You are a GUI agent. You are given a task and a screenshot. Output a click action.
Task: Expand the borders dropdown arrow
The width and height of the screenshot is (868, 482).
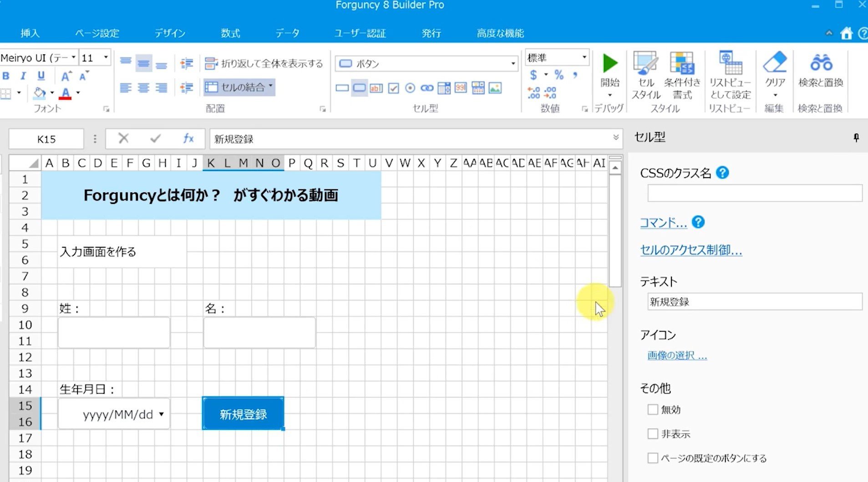pos(19,93)
